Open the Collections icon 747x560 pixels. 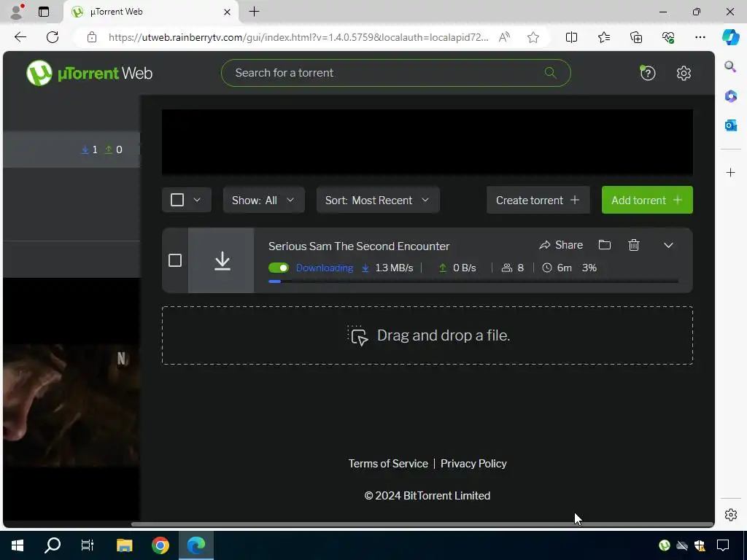636,37
